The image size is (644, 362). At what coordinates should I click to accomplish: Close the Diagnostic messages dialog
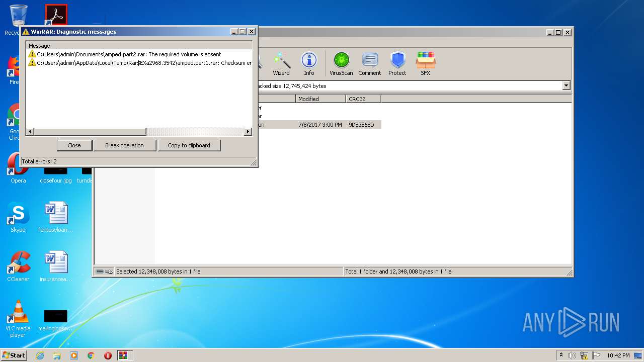point(74,145)
